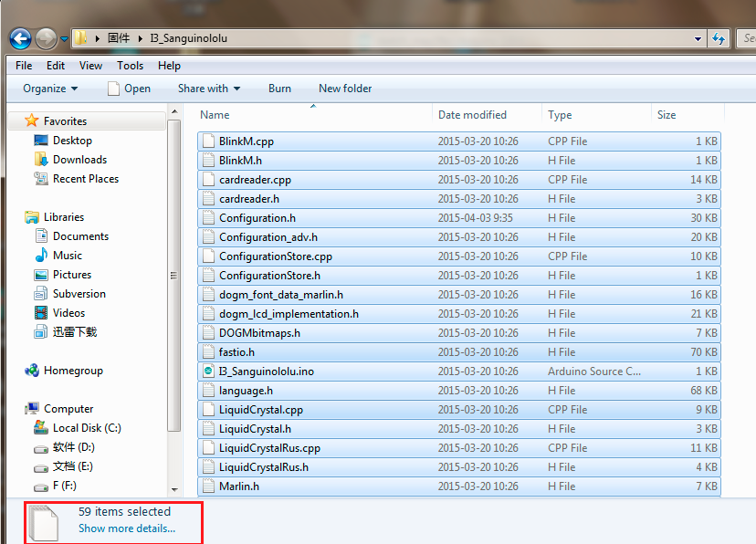Open the Organize dropdown menu

[x=50, y=89]
